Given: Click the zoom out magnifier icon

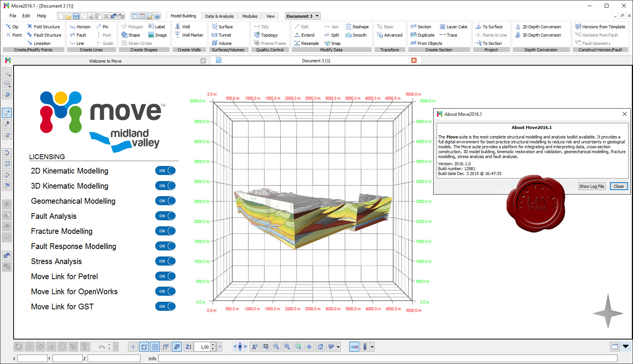Looking at the screenshot, I should click(276, 347).
